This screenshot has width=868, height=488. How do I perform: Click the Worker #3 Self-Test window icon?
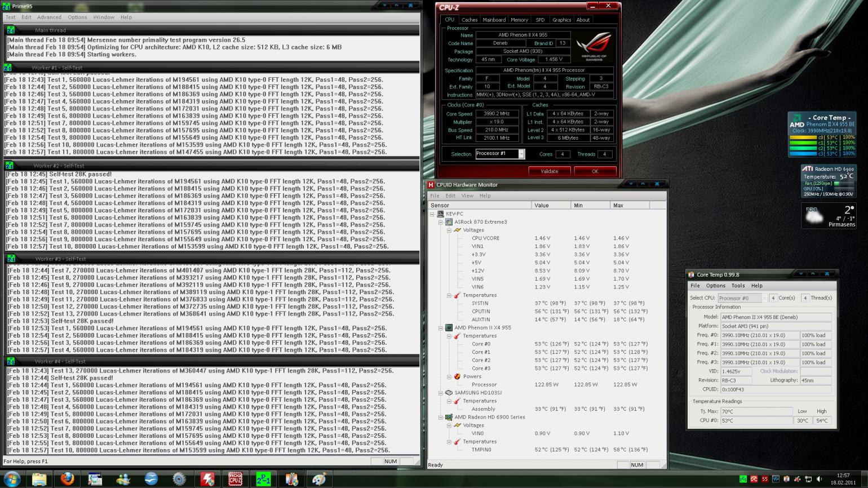tap(10, 259)
